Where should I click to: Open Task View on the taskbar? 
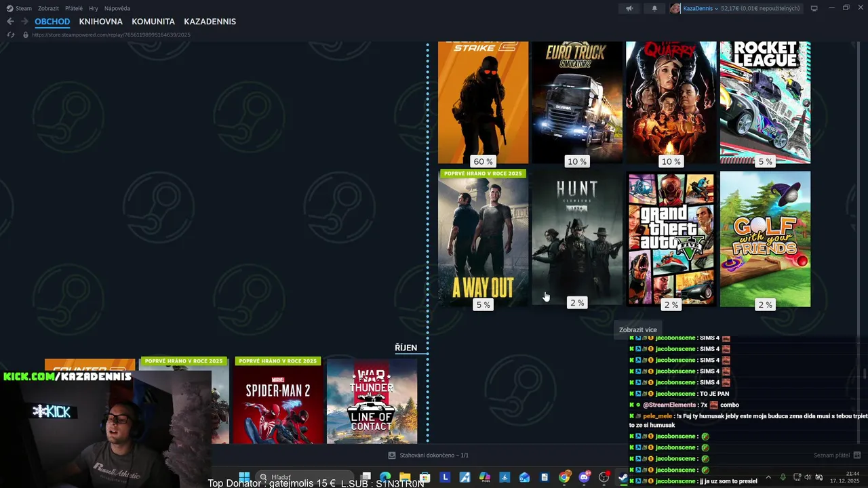point(366,477)
